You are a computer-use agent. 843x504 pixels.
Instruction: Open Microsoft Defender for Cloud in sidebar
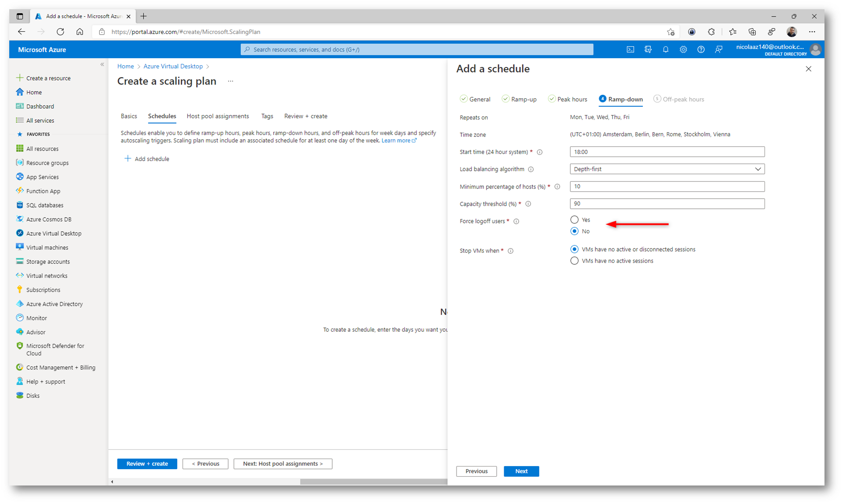[x=55, y=349]
